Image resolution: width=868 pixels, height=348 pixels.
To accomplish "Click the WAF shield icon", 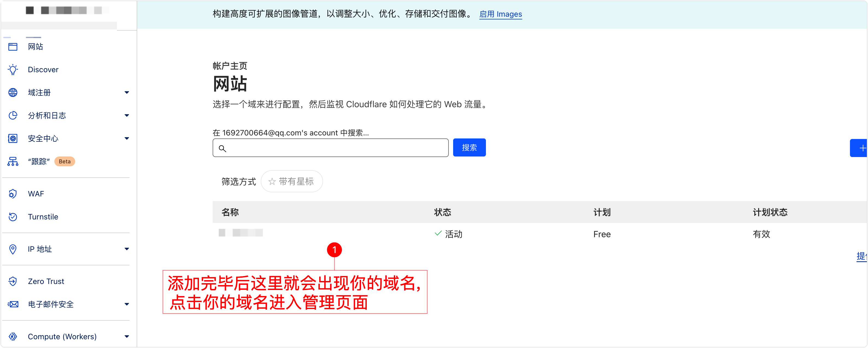I will (x=13, y=193).
